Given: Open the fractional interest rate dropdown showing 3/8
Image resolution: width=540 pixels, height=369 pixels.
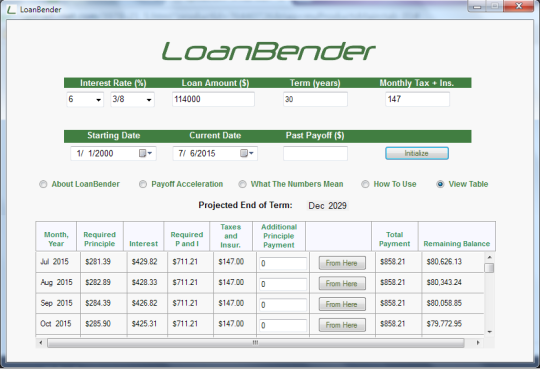Looking at the screenshot, I should 132,99.
